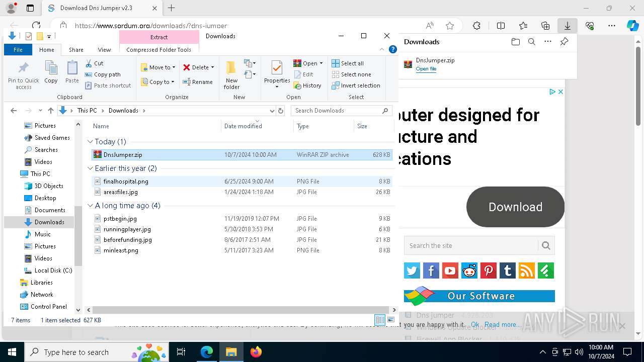Click the Search the site field
The height and width of the screenshot is (362, 644).
coord(471,245)
